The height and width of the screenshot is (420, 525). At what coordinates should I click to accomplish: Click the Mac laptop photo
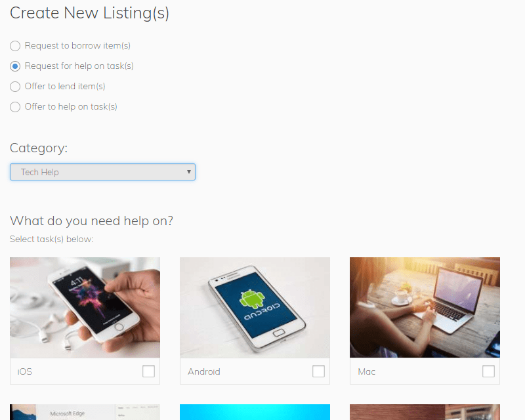point(425,308)
